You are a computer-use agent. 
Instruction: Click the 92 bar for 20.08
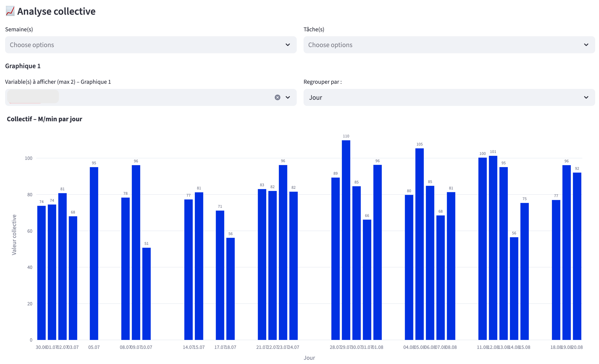tap(577, 256)
